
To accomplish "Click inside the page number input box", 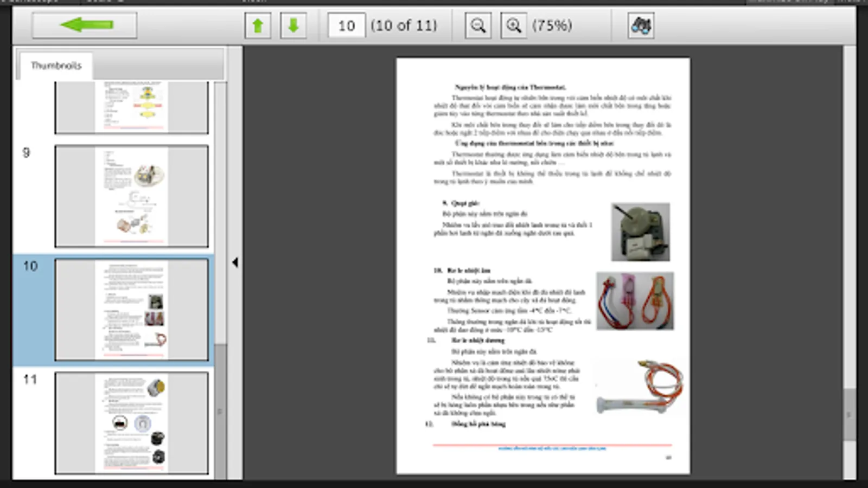I will tap(346, 25).
